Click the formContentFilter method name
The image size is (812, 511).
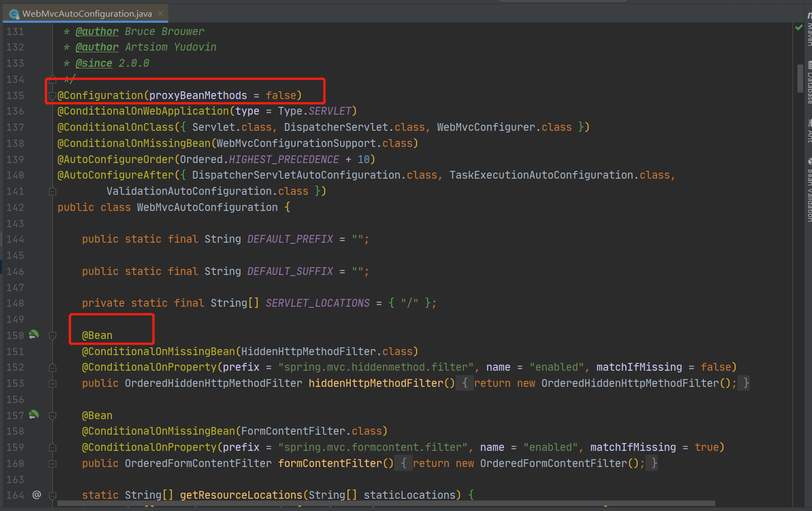click(x=330, y=463)
